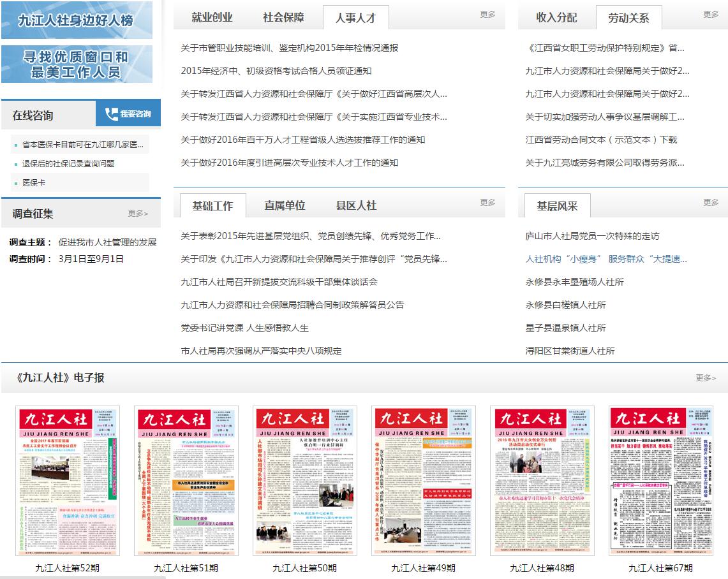Expand 更多 for 《九江人社》电子报 section

coord(706,378)
